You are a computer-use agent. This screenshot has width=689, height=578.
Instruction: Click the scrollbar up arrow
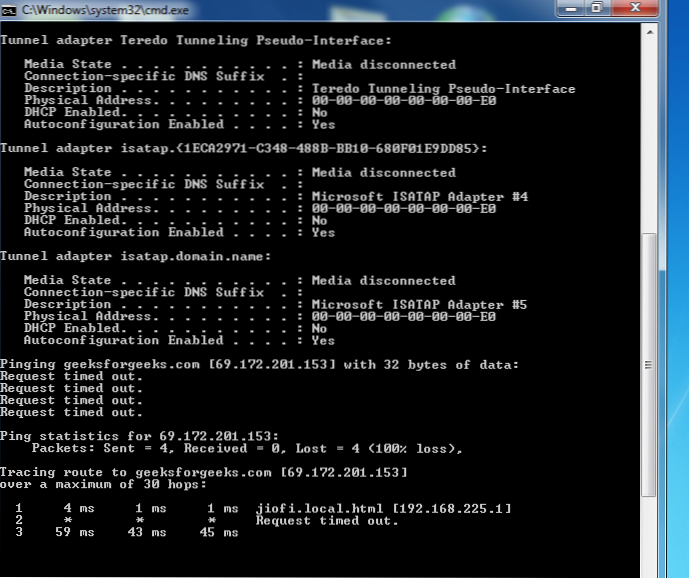coord(649,32)
